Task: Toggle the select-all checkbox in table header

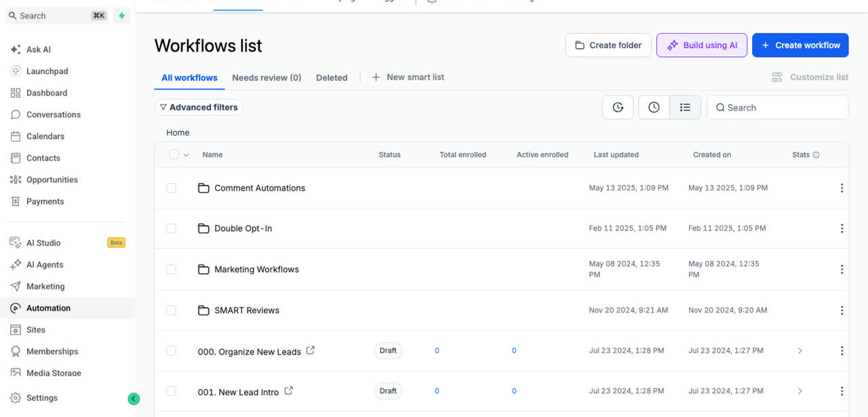Action: click(174, 155)
